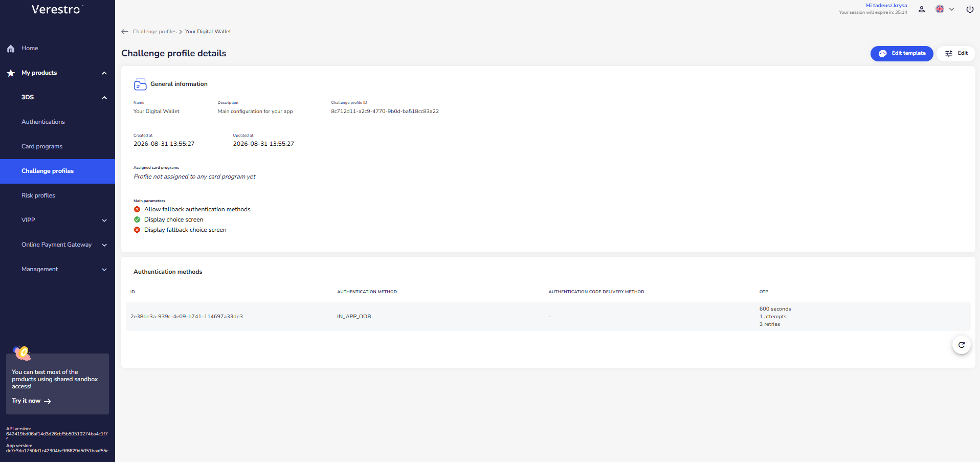Click the Edit button
The image size is (980, 462).
coord(956,53)
